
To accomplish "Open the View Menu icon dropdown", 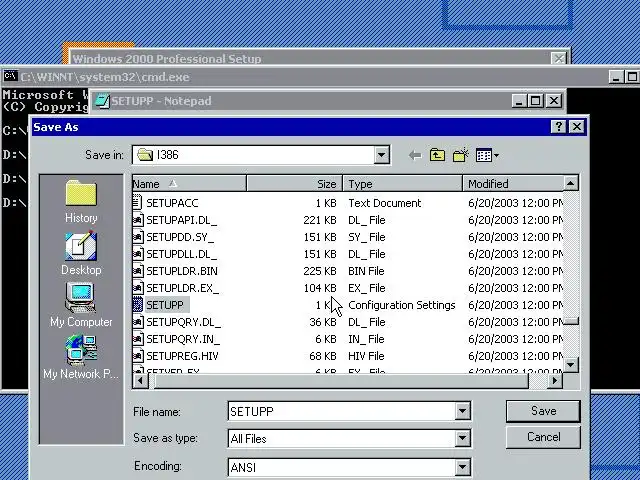I will tap(487, 156).
